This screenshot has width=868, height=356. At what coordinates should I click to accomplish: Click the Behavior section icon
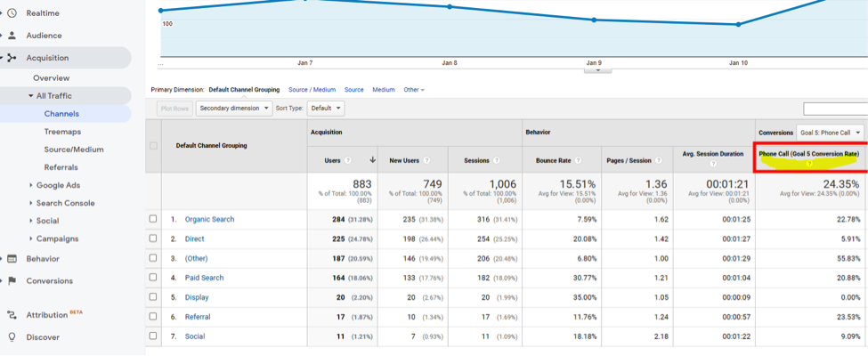pyautogui.click(x=12, y=259)
